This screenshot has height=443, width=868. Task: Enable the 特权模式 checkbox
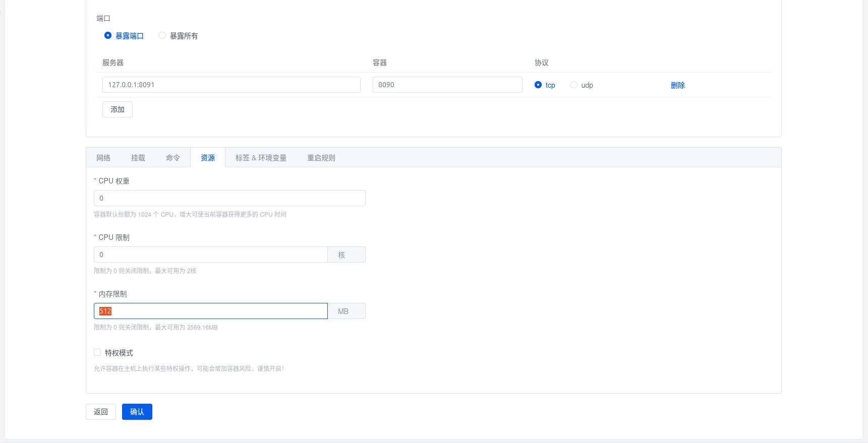coord(97,353)
